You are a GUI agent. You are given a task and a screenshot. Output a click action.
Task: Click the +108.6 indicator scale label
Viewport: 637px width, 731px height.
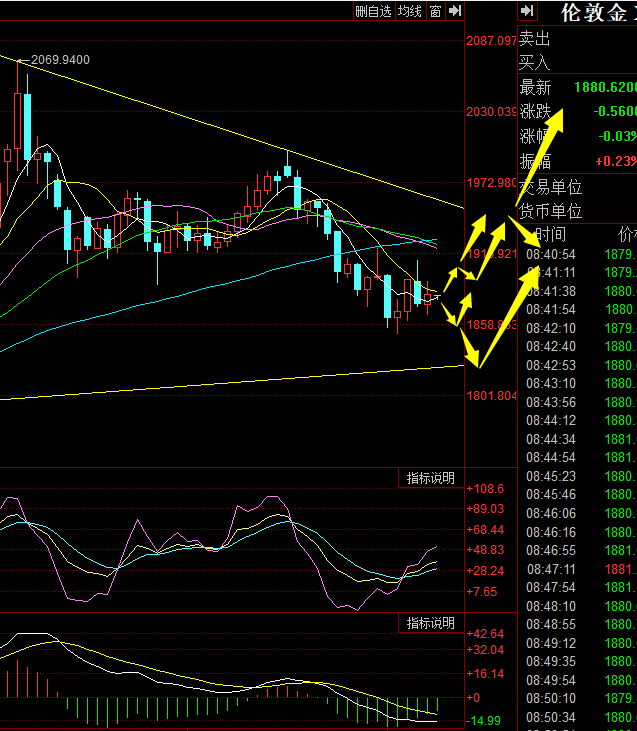[x=484, y=489]
